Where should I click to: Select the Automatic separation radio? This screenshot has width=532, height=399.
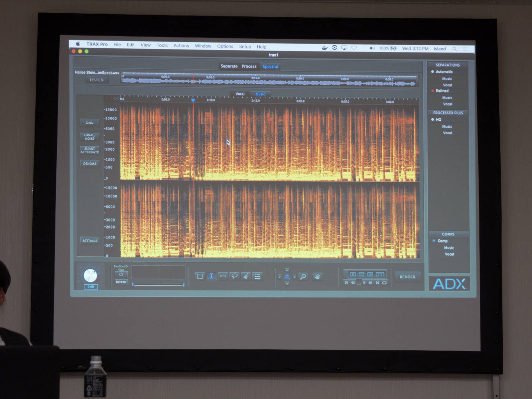433,71
